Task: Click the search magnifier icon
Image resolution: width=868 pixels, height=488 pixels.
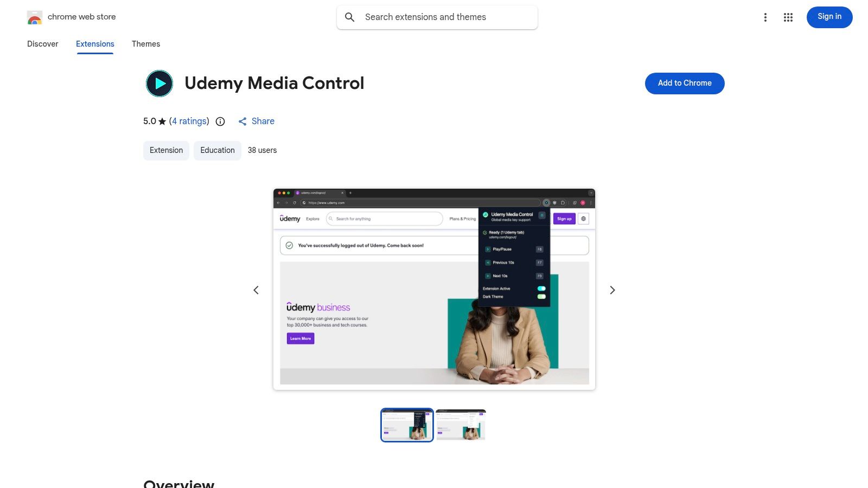Action: point(350,17)
